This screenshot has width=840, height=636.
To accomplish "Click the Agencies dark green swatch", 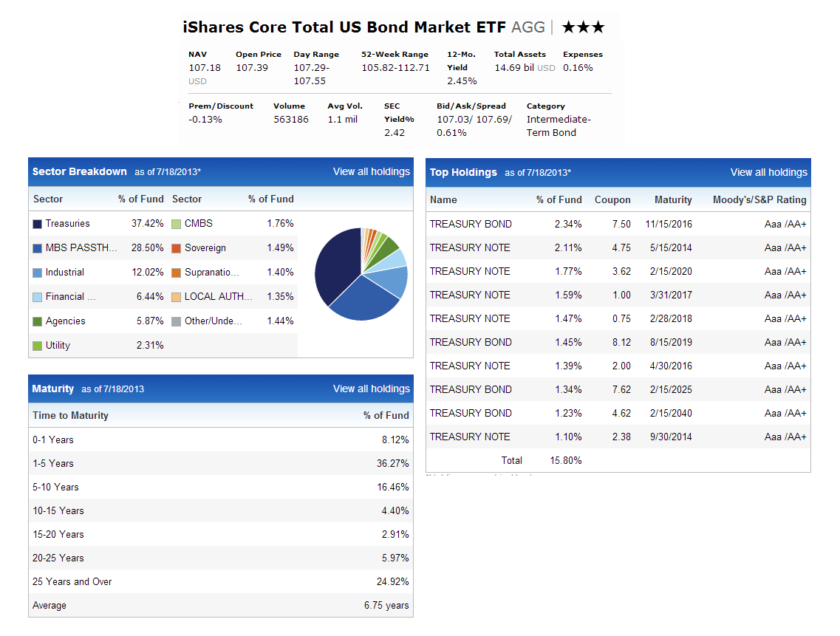I will (x=38, y=321).
